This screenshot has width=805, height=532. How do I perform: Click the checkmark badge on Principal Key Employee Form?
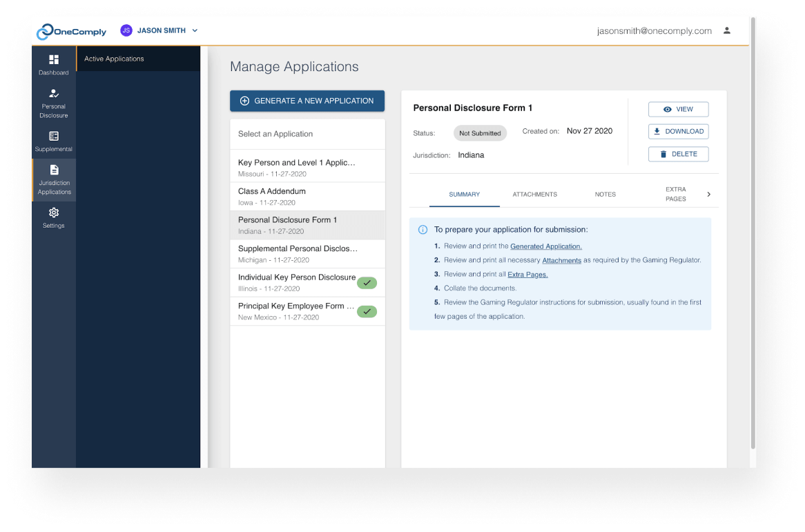(367, 311)
